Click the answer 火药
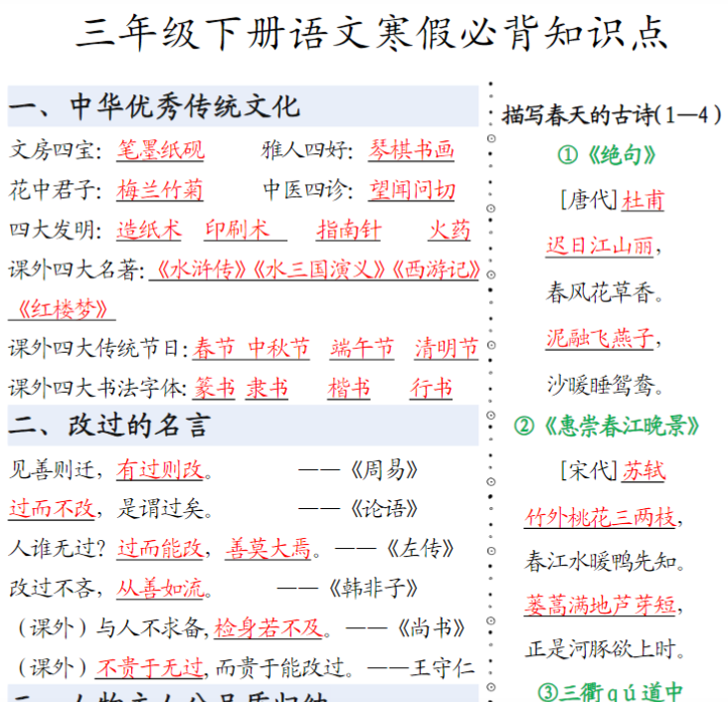Image resolution: width=728 pixels, height=702 pixels. [450, 230]
